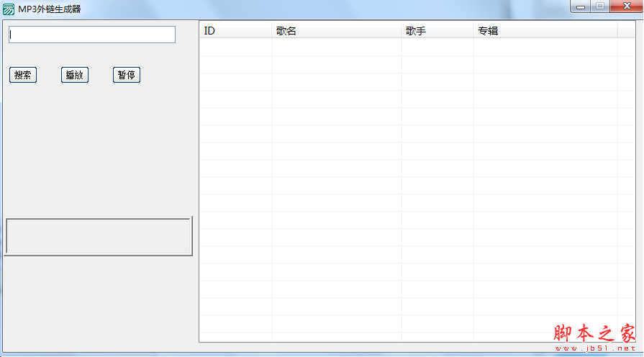Click the ID column header
The width and height of the screenshot is (644, 357).
click(236, 31)
